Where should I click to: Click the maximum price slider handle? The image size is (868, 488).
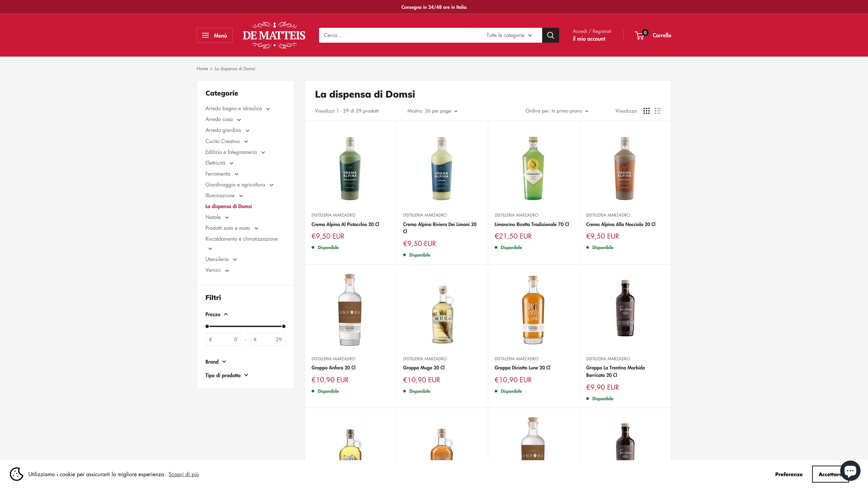pos(284,326)
